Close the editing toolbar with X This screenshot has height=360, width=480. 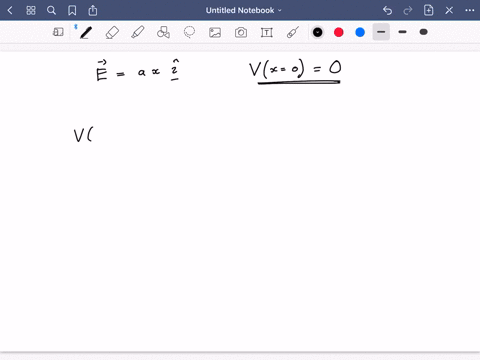click(x=449, y=10)
